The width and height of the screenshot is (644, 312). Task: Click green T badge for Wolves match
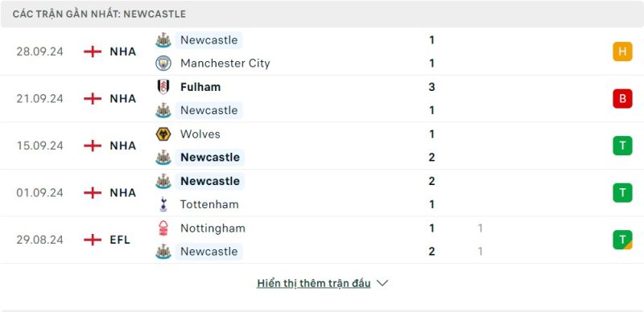(622, 146)
